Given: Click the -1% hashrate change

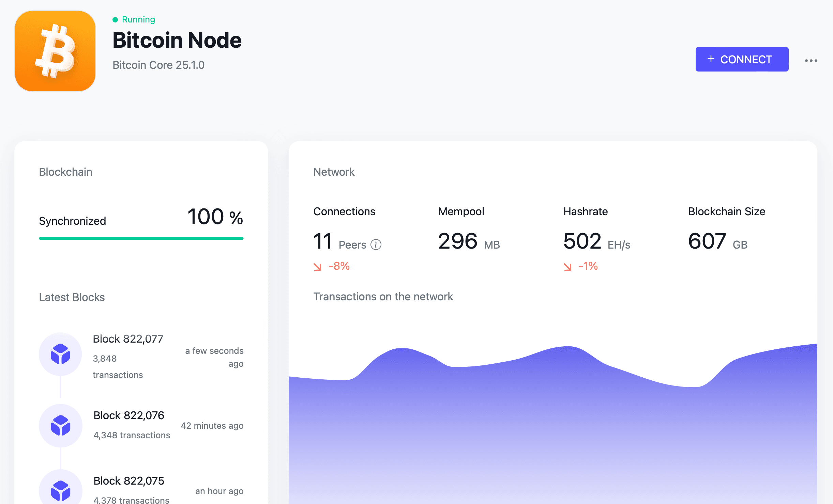Looking at the screenshot, I should (x=588, y=266).
